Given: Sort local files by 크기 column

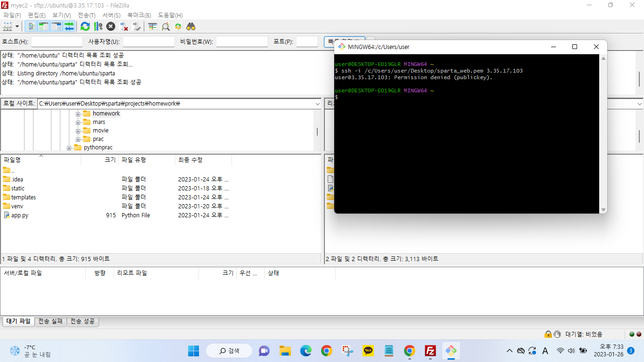Looking at the screenshot, I should 99,160.
